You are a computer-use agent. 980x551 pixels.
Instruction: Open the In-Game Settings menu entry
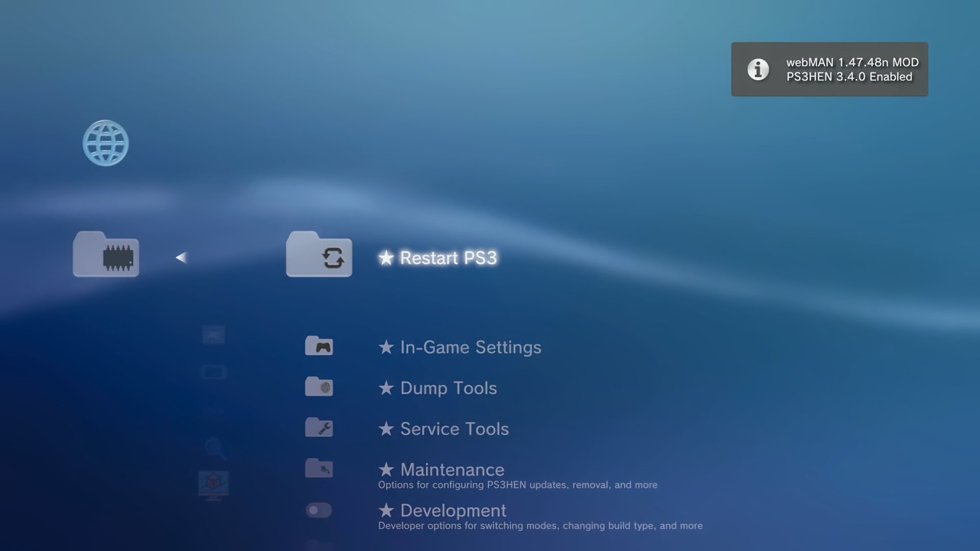(x=470, y=347)
